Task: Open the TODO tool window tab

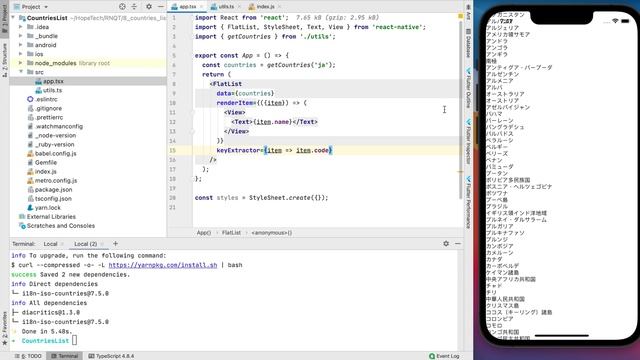Action: tap(29, 356)
